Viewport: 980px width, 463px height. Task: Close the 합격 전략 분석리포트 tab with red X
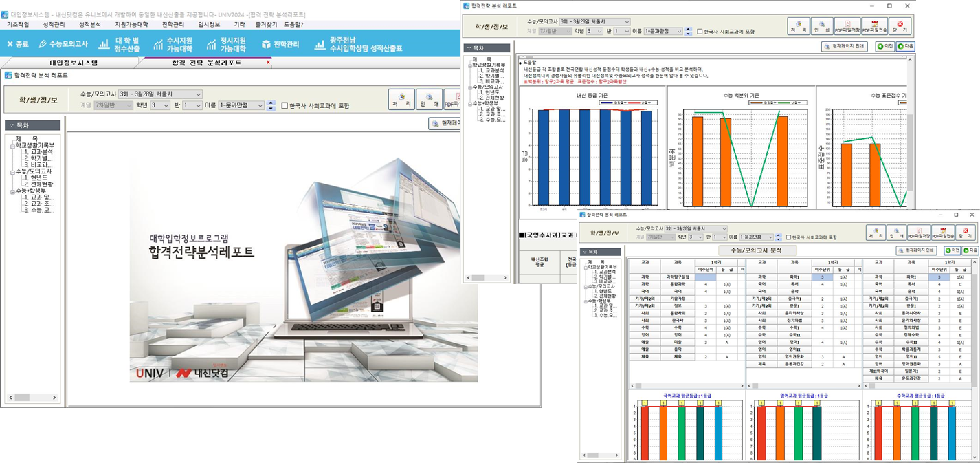click(268, 62)
